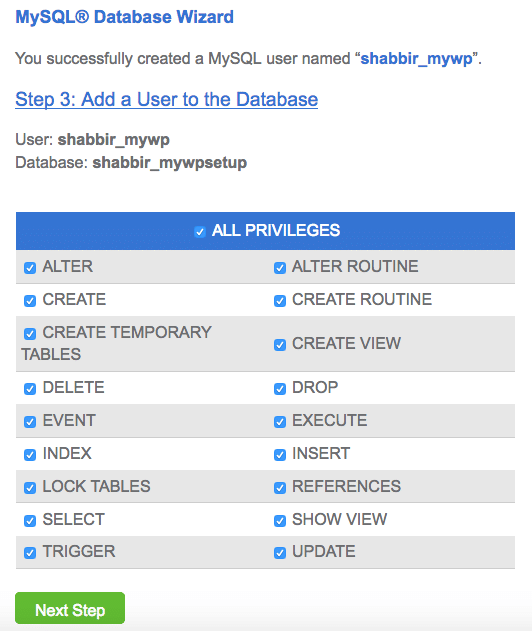Screen dimensions: 532x631
Task: Uncheck CREATE TEMPORARY TABLES privilege
Action: pyautogui.click(x=30, y=334)
